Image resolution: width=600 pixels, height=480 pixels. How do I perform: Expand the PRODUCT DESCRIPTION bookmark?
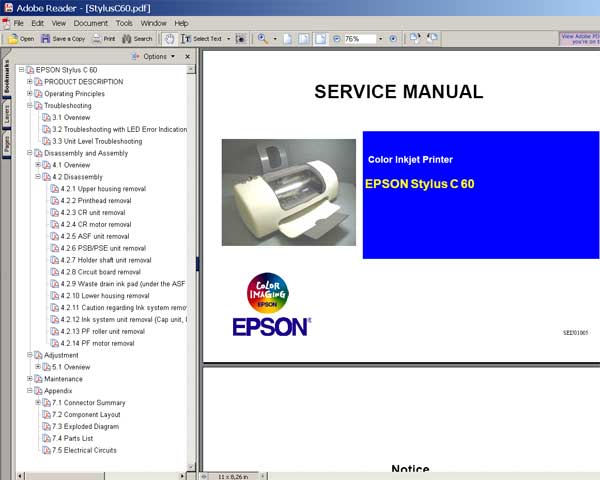pos(29,82)
